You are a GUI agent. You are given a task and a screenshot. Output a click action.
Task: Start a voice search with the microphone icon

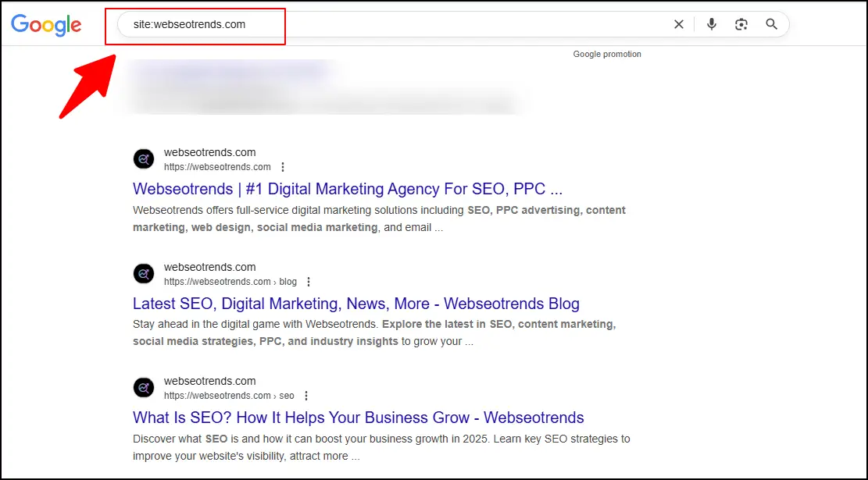pyautogui.click(x=711, y=24)
